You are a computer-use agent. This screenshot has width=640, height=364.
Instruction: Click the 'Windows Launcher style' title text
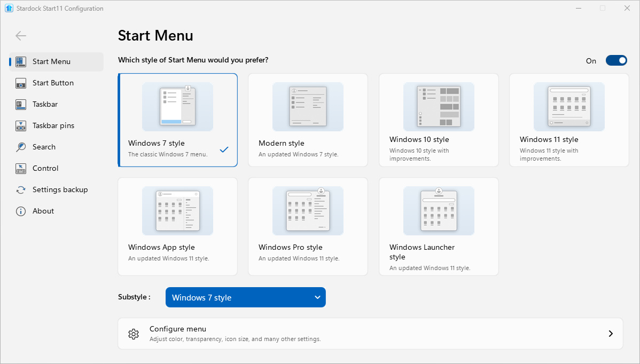(422, 252)
